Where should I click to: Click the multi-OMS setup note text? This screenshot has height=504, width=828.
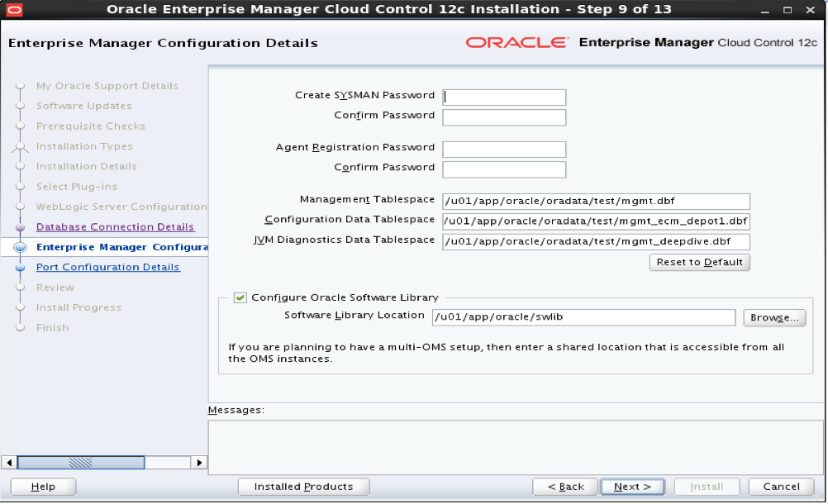(x=507, y=353)
